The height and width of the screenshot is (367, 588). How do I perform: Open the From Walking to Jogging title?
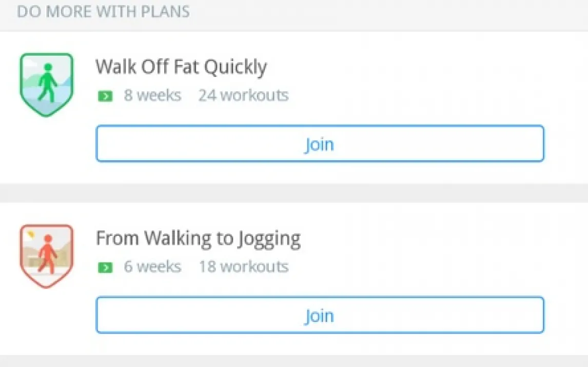click(198, 238)
